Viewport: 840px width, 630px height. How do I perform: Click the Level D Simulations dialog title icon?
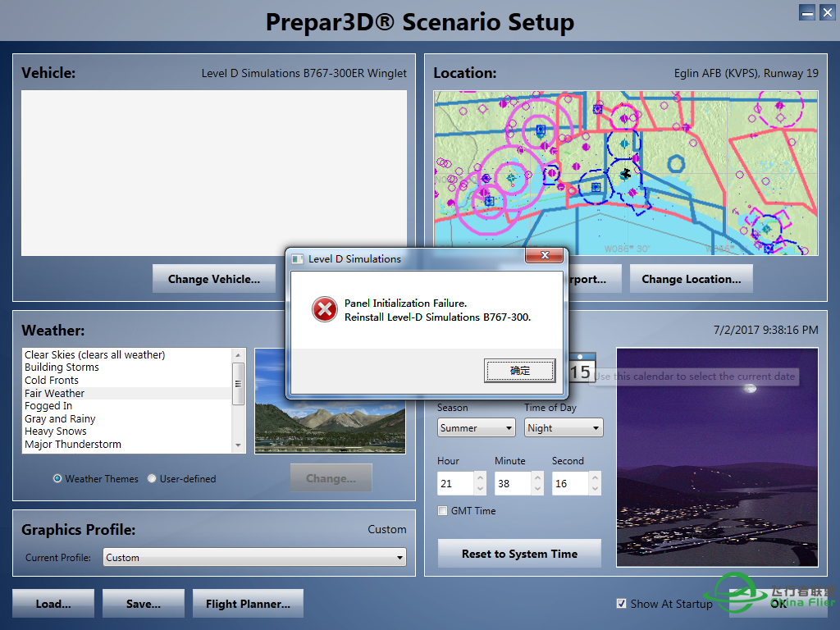click(x=298, y=258)
